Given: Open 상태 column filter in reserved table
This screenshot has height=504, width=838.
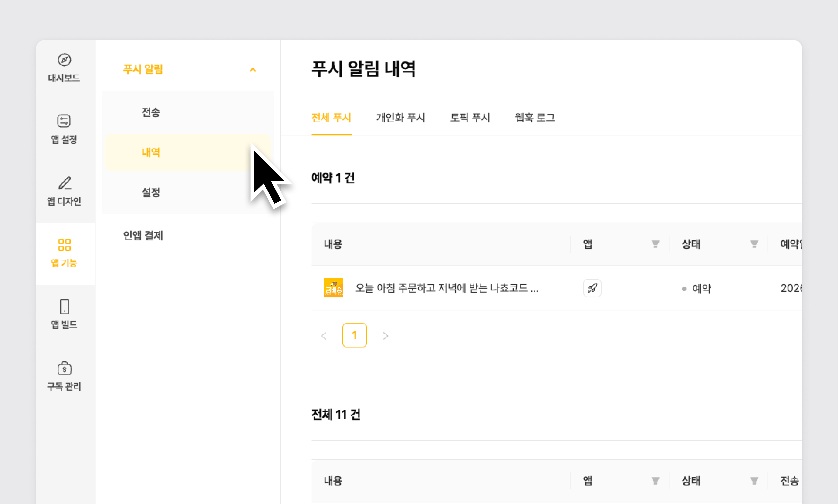Looking at the screenshot, I should (x=754, y=244).
